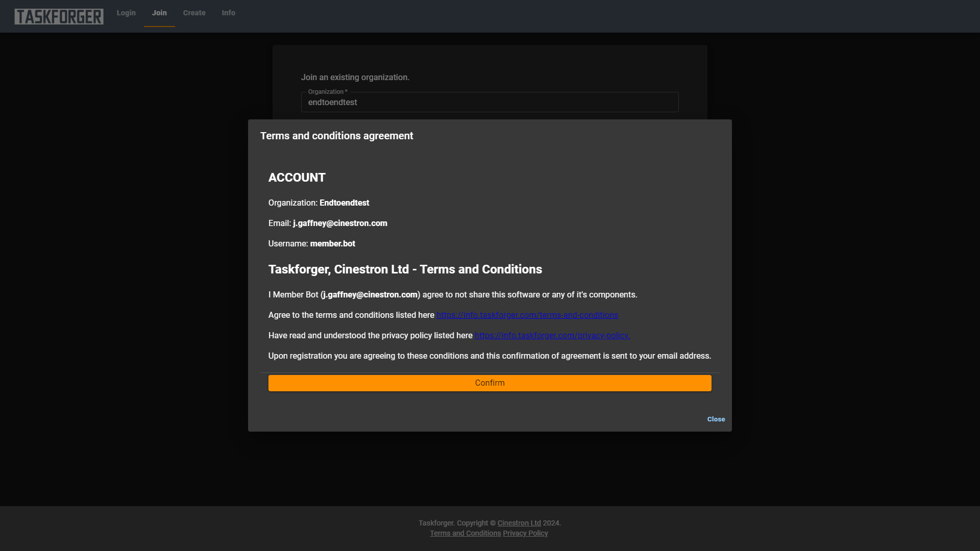Click the organization name Endtoendtest
The height and width of the screenshot is (551, 980).
point(344,203)
